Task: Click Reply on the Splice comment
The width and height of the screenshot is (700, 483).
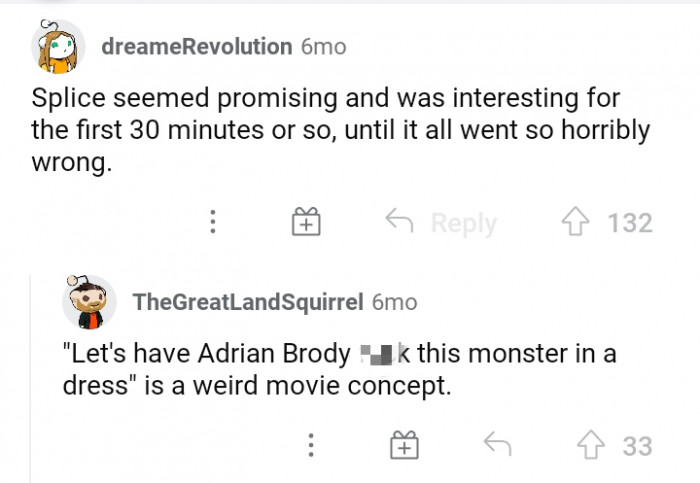Action: coord(441,222)
